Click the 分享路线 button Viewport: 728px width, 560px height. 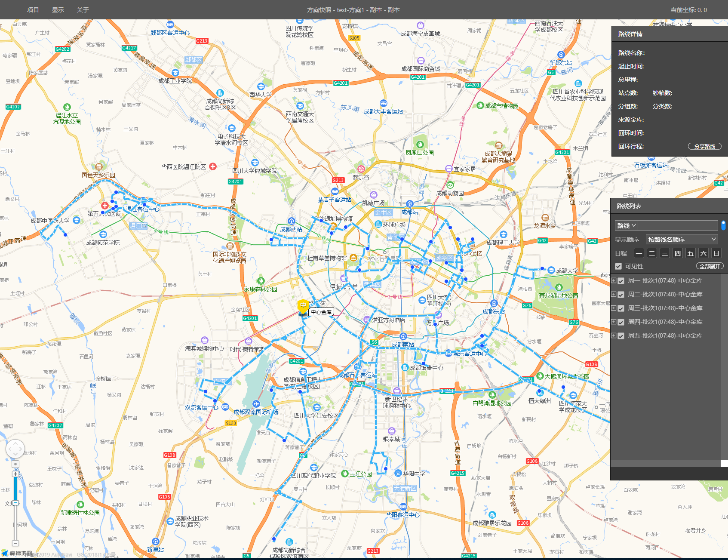pos(704,146)
